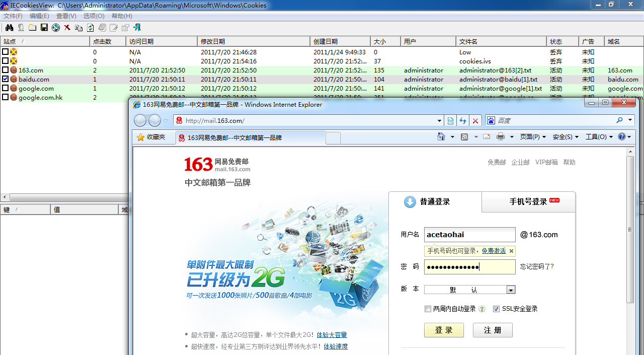Click the Netscape N icon in toolbar
Image resolution: width=644 pixels, height=355 pixels.
point(55,28)
